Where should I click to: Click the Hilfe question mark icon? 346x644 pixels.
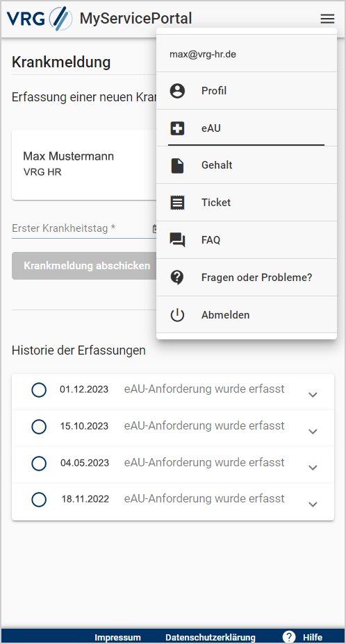tap(289, 636)
